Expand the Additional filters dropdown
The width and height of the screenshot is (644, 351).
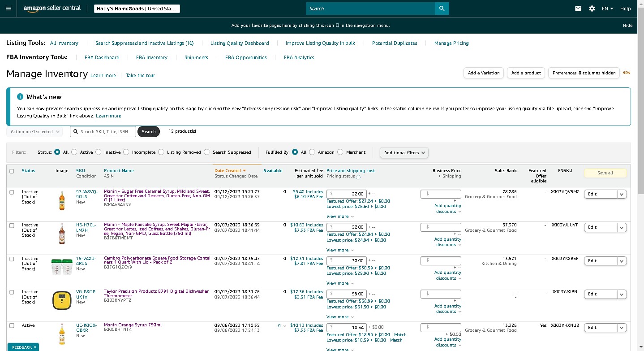(x=404, y=152)
